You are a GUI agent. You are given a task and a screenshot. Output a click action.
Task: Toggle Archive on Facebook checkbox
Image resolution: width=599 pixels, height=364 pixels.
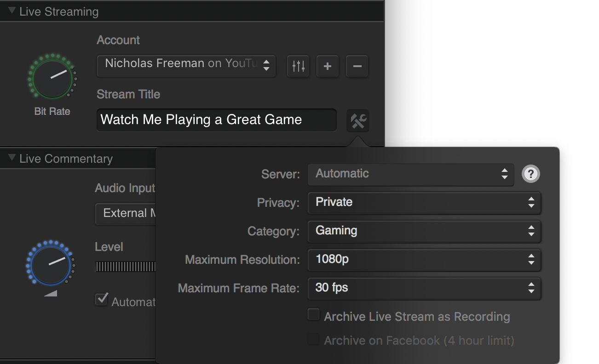click(314, 340)
